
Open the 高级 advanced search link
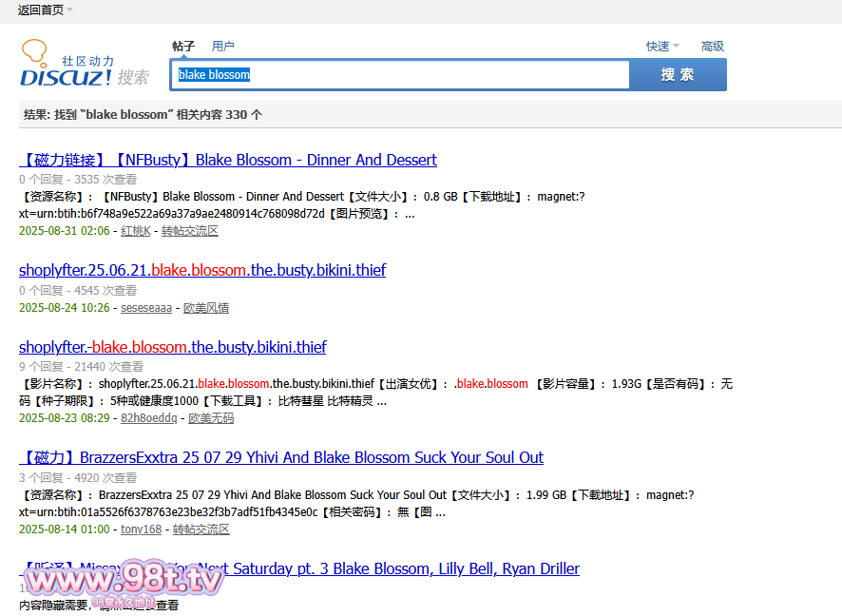pos(713,47)
